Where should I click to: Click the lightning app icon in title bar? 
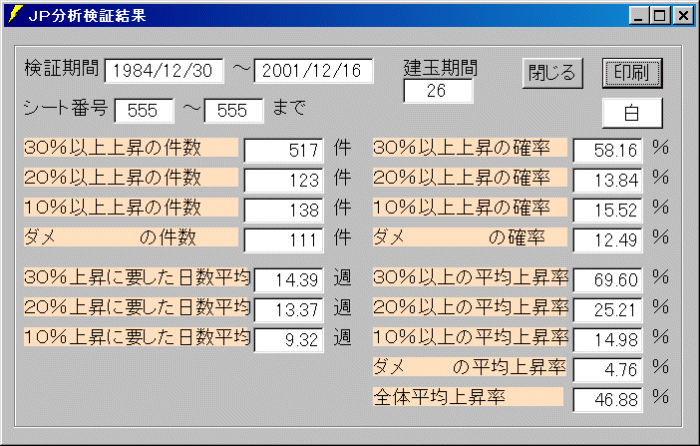point(15,15)
